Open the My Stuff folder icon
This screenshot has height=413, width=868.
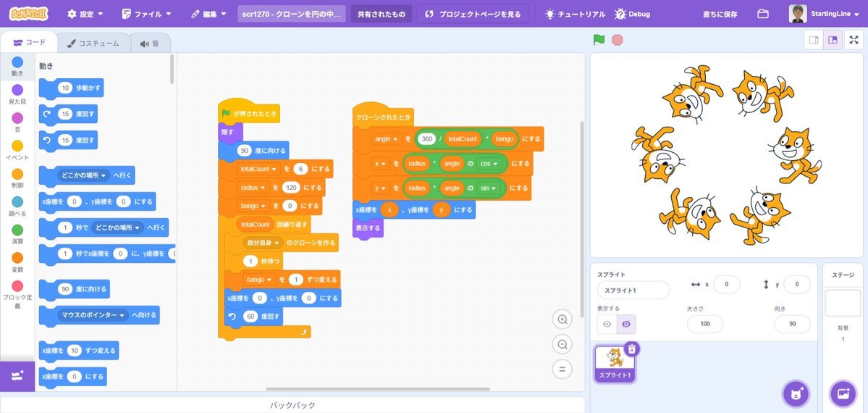pyautogui.click(x=763, y=14)
